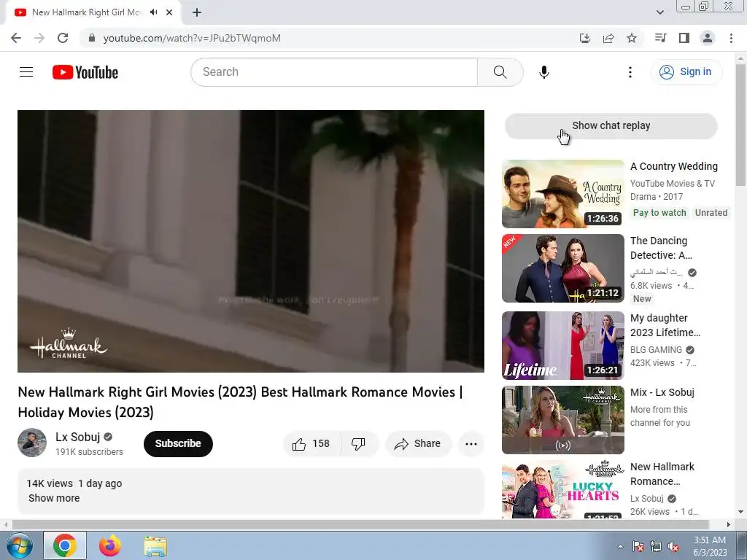Screen dimensions: 747x560
Task: Click the Share button below the video
Action: coord(418,444)
